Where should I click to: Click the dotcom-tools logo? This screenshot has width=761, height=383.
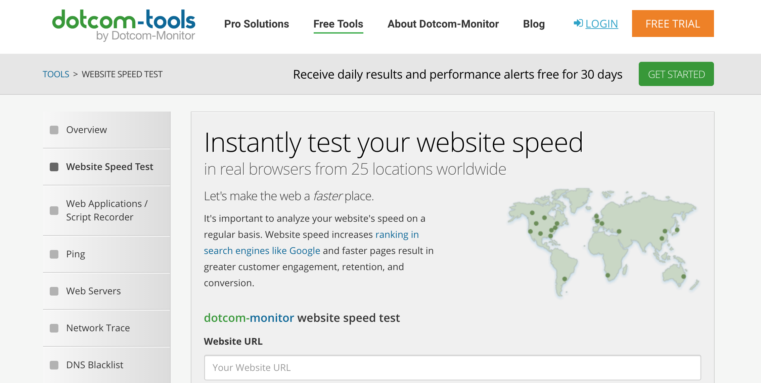click(123, 25)
